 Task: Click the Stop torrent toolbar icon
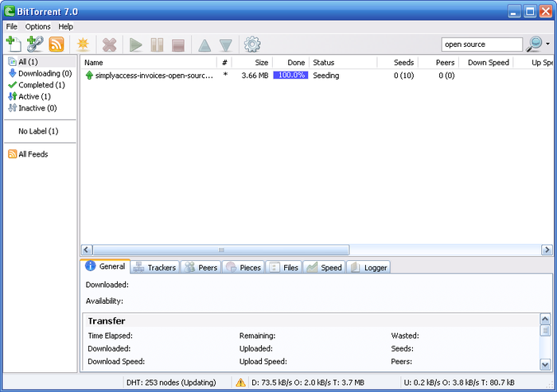click(x=178, y=45)
